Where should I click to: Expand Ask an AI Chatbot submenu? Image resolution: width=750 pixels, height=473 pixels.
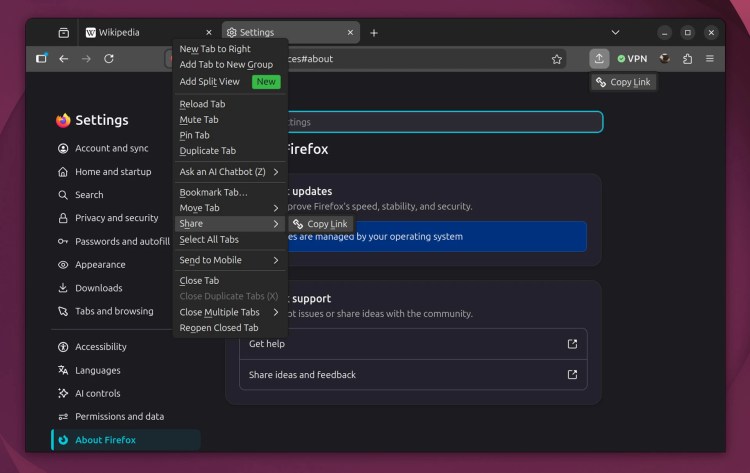pyautogui.click(x=230, y=172)
